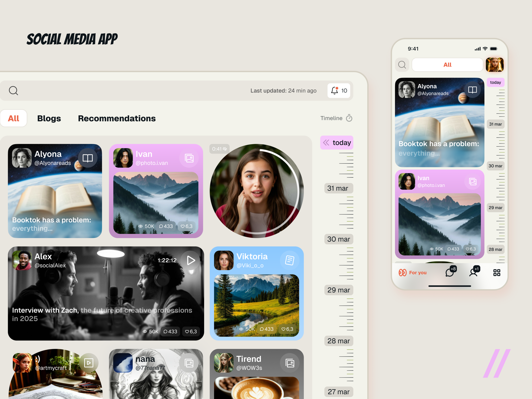Image resolution: width=532 pixels, height=399 pixels.
Task: Click the video icon on artmycraft card
Action: click(89, 363)
